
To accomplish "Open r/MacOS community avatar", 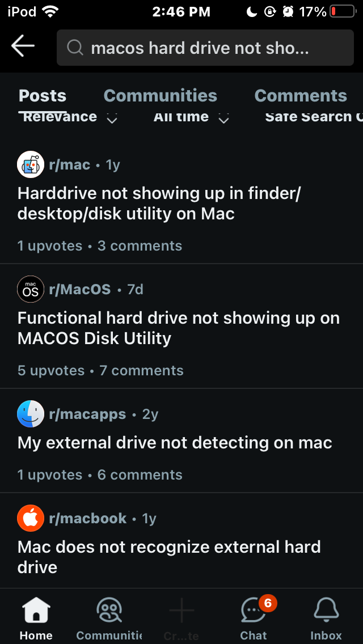I will [31, 290].
